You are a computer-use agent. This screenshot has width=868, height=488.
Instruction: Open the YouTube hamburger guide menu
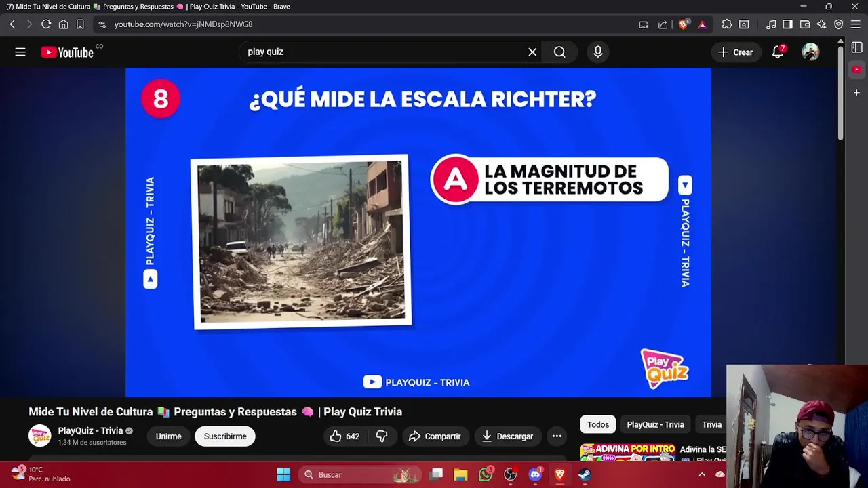[20, 52]
